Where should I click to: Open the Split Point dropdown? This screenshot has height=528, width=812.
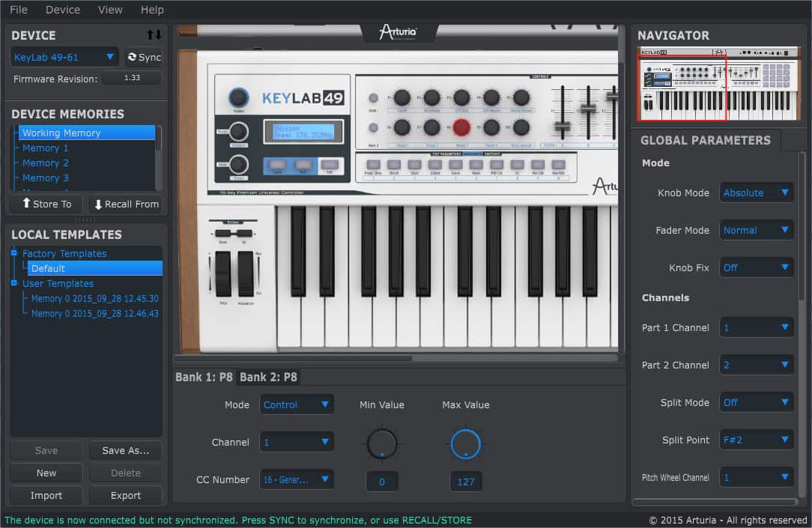(756, 440)
